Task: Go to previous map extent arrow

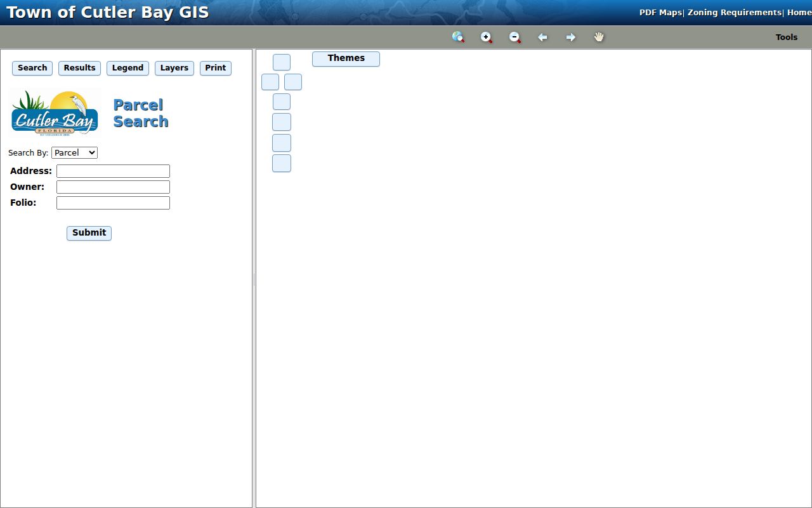Action: [x=542, y=37]
